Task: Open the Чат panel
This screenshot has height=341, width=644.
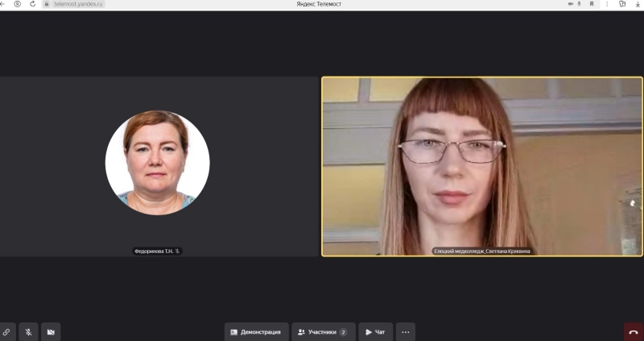Action: click(375, 331)
